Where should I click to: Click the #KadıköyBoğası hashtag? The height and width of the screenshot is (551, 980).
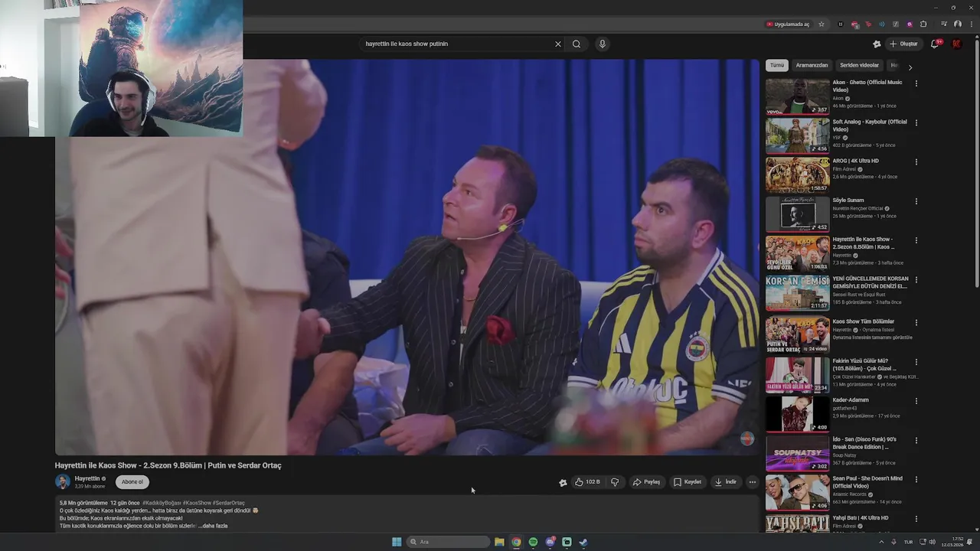click(x=161, y=503)
